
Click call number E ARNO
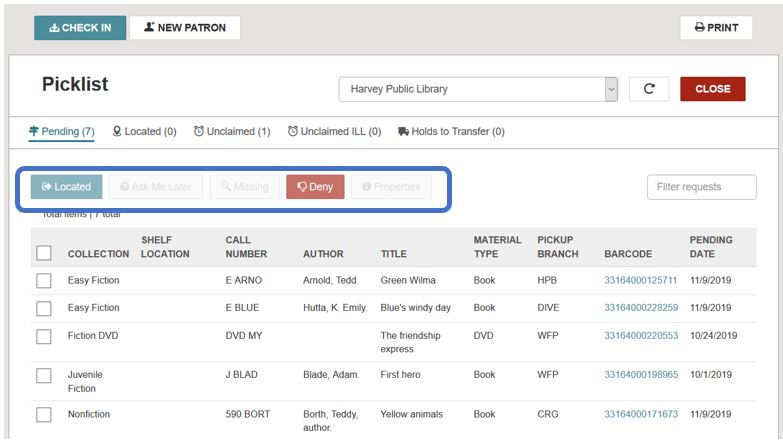244,280
